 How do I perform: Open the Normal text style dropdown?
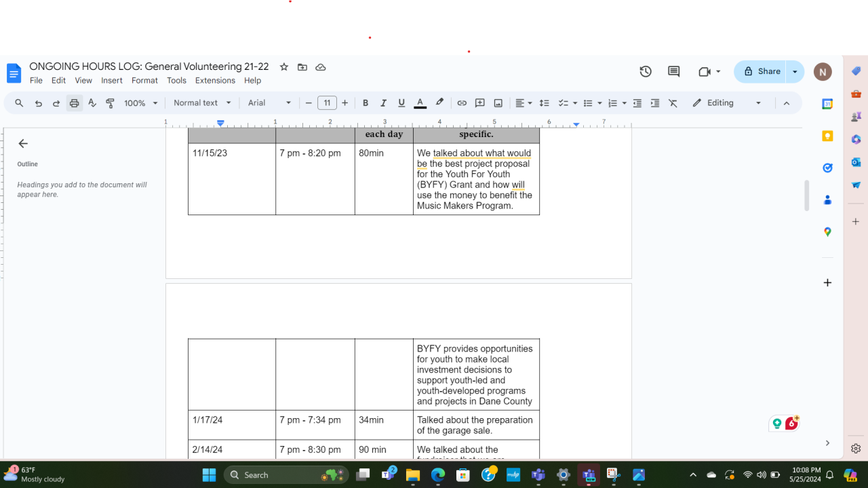202,103
